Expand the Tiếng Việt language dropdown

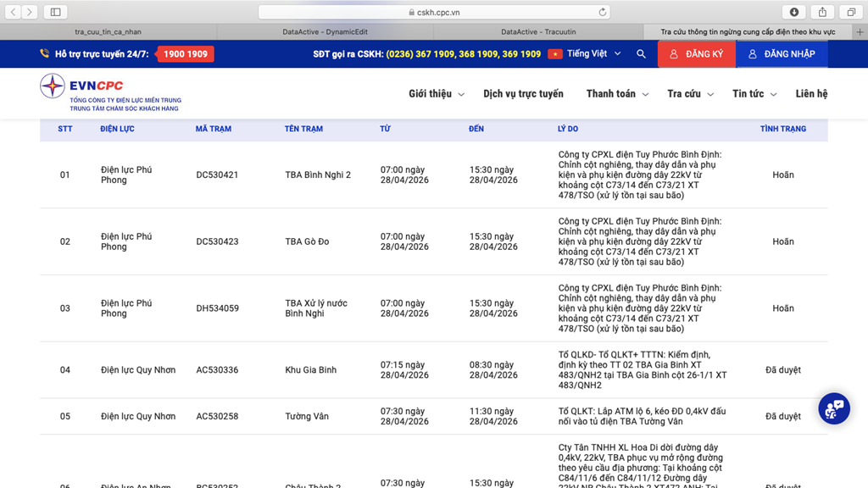[593, 54]
